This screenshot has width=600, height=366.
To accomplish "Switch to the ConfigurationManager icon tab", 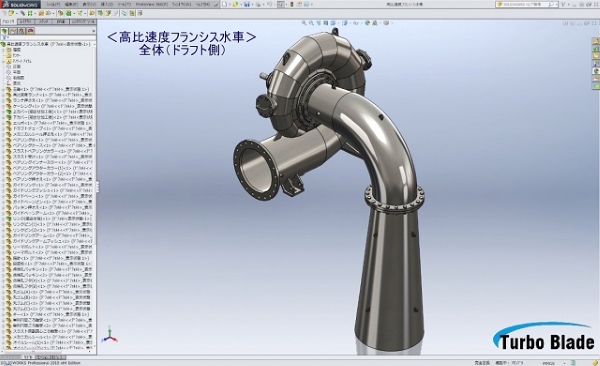I will point(22,31).
